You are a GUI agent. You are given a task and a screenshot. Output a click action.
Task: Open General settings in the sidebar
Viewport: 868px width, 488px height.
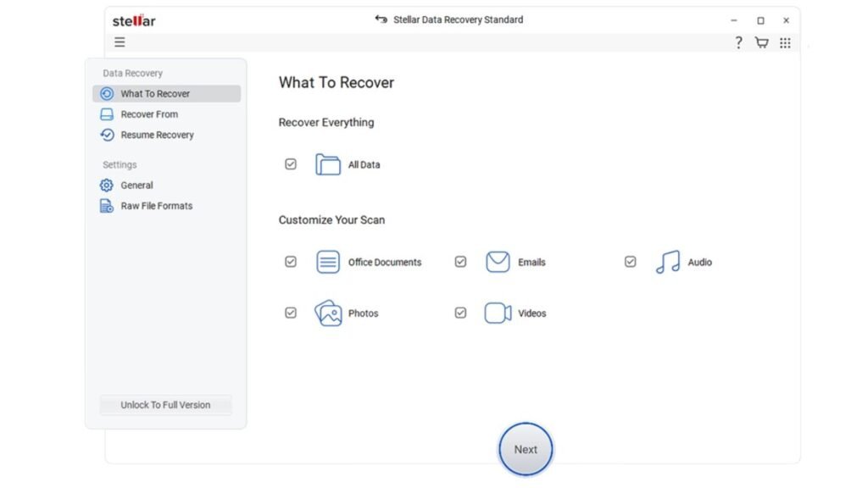pos(136,185)
